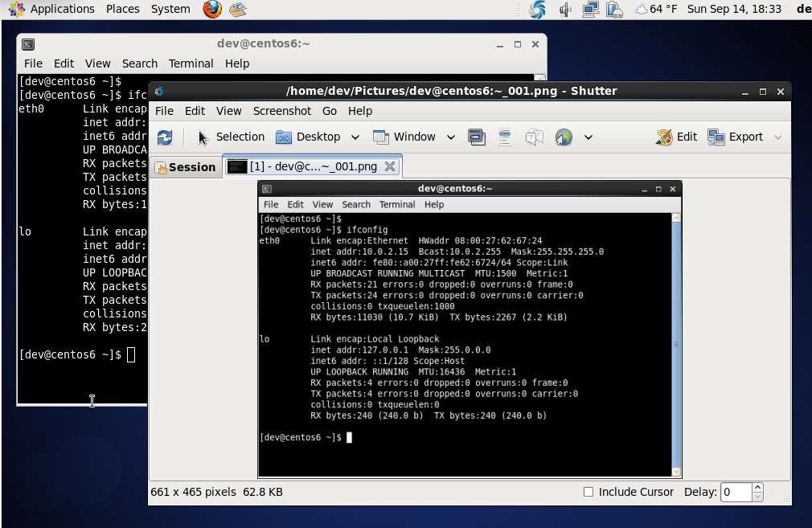Viewport: 812px width, 528px height.
Task: Click the capture website globe icon
Action: coord(564,137)
